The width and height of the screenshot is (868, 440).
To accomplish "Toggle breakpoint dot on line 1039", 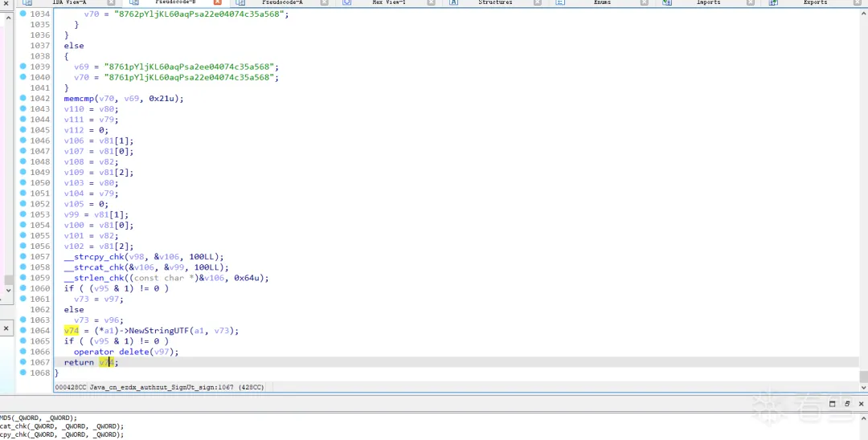I will (23, 67).
